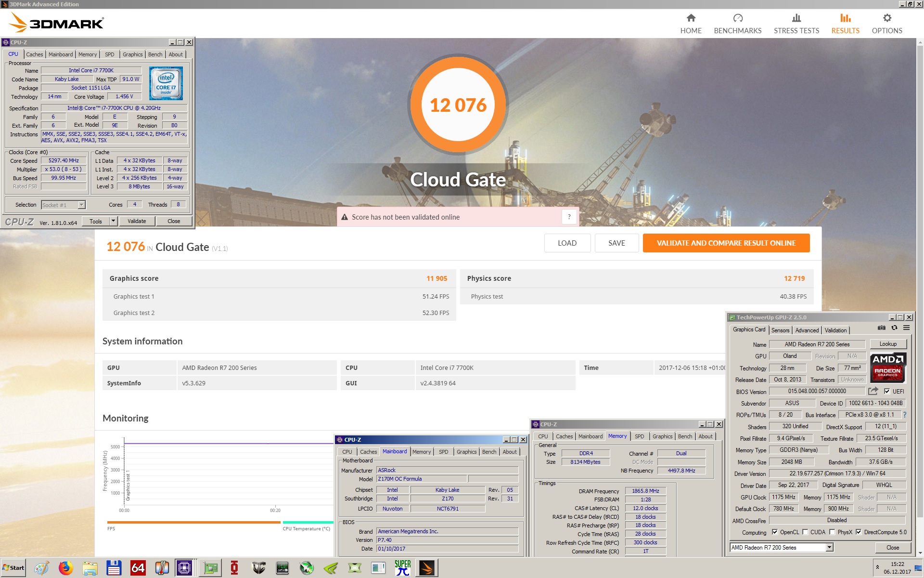
Task: Open Paint from the taskbar
Action: click(x=41, y=568)
